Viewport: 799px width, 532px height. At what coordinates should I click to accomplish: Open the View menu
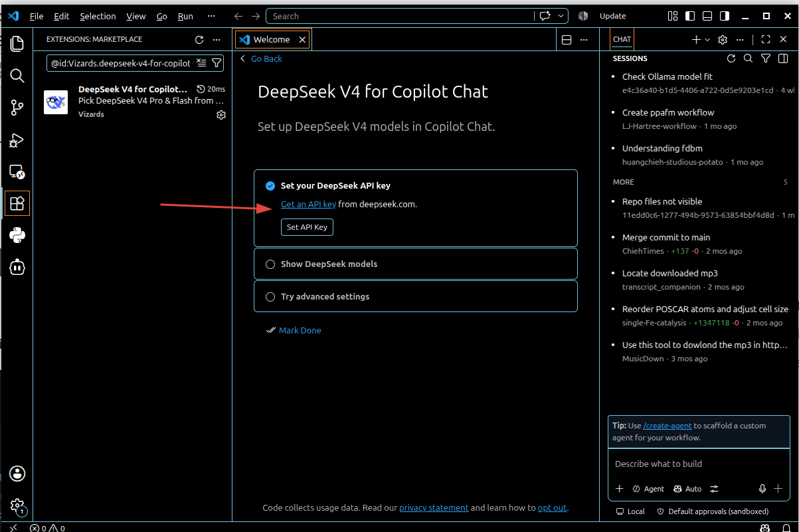tap(136, 16)
